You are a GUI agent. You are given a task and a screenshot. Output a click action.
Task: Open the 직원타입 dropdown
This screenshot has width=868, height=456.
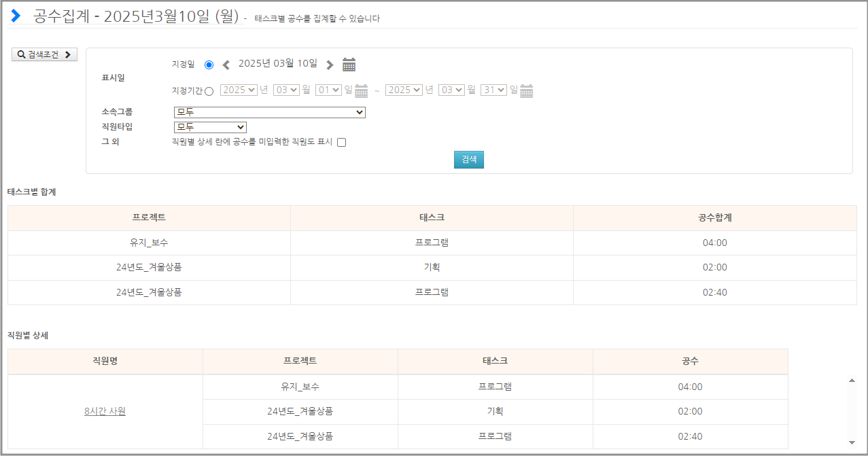tap(210, 127)
